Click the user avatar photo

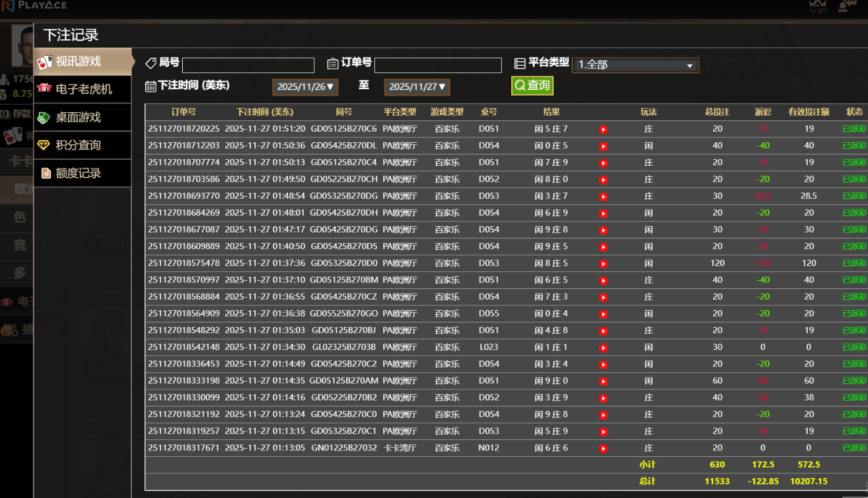click(23, 46)
